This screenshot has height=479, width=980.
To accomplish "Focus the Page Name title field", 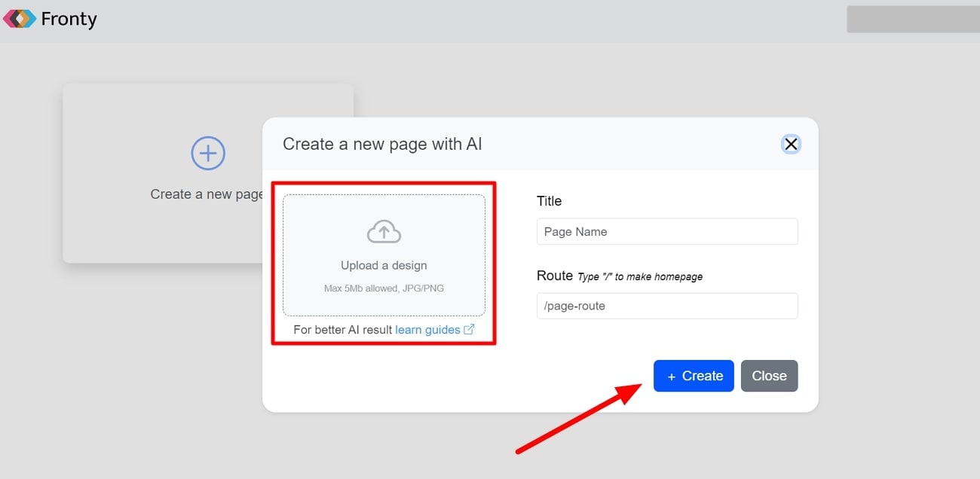I will pyautogui.click(x=667, y=231).
